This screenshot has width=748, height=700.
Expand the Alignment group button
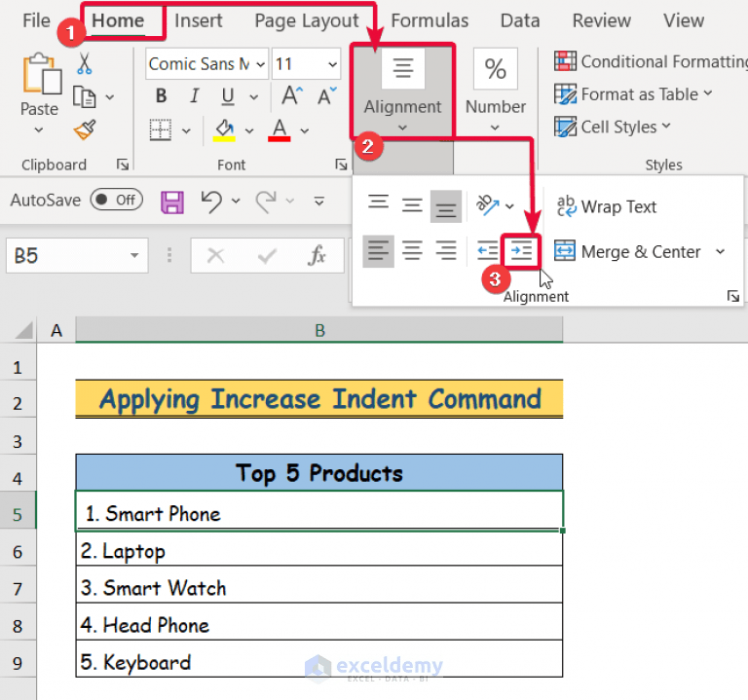(x=402, y=91)
